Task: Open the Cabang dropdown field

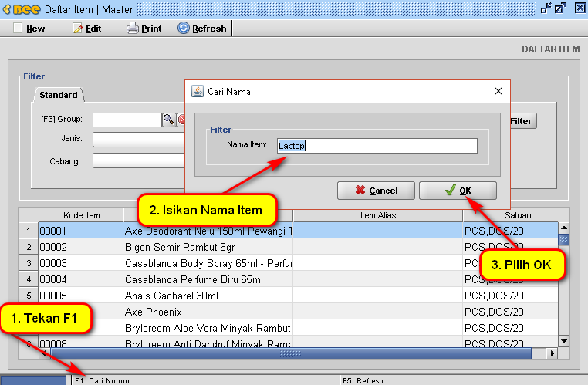Action: click(x=139, y=160)
